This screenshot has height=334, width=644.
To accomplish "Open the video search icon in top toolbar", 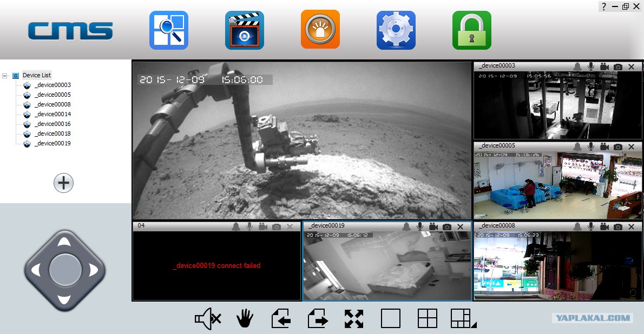I will [x=168, y=30].
